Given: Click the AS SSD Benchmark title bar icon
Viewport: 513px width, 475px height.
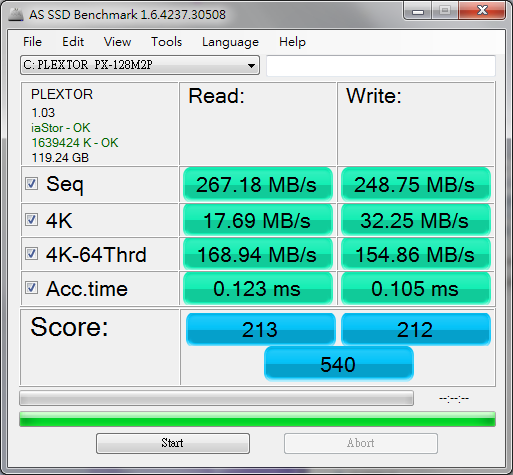Looking at the screenshot, I should 15,14.
